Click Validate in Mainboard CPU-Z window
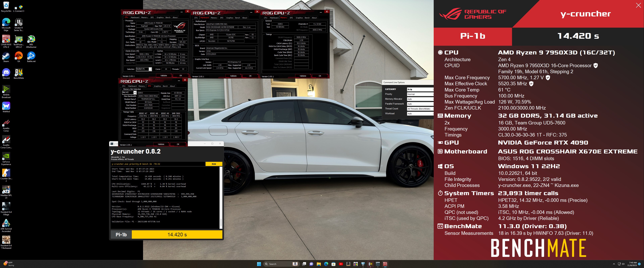Screen dimensions: 644x268 tap(233, 76)
